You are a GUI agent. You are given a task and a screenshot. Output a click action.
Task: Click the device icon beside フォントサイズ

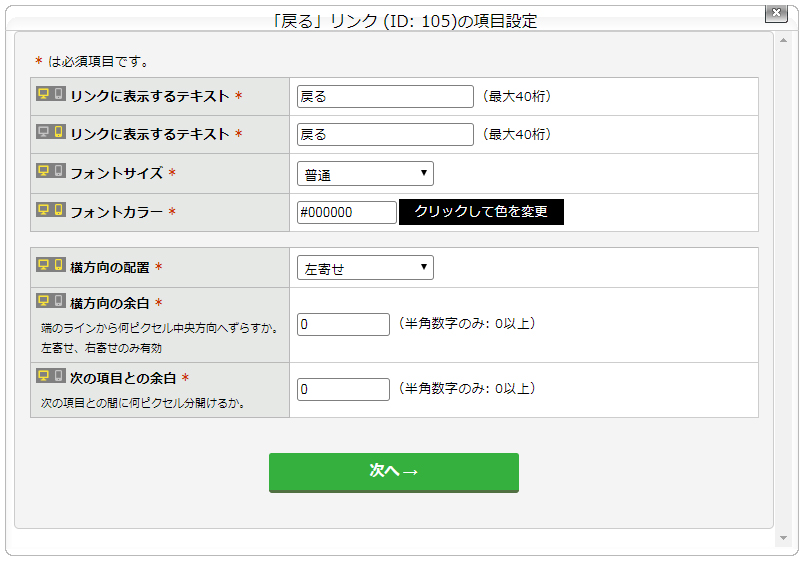[x=51, y=171]
